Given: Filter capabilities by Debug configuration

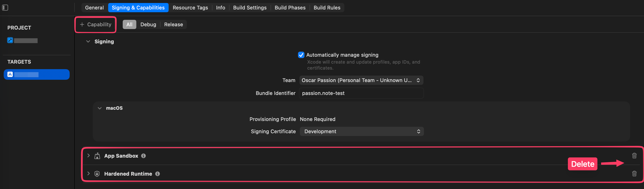Looking at the screenshot, I should pos(148,24).
